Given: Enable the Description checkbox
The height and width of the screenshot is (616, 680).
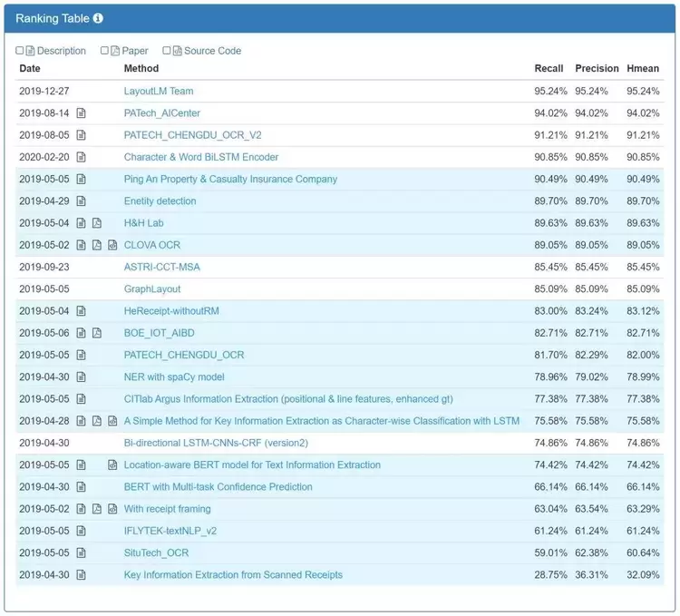Looking at the screenshot, I should [x=20, y=51].
